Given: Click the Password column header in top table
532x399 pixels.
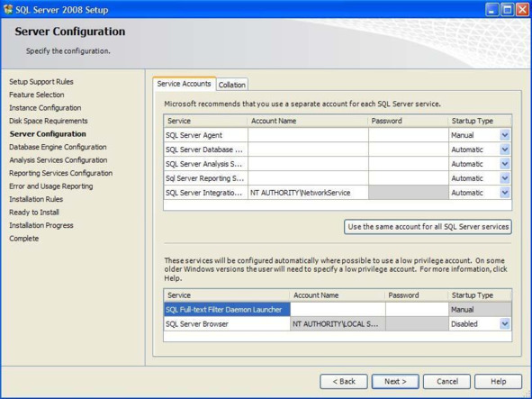Looking at the screenshot, I should click(409, 121).
